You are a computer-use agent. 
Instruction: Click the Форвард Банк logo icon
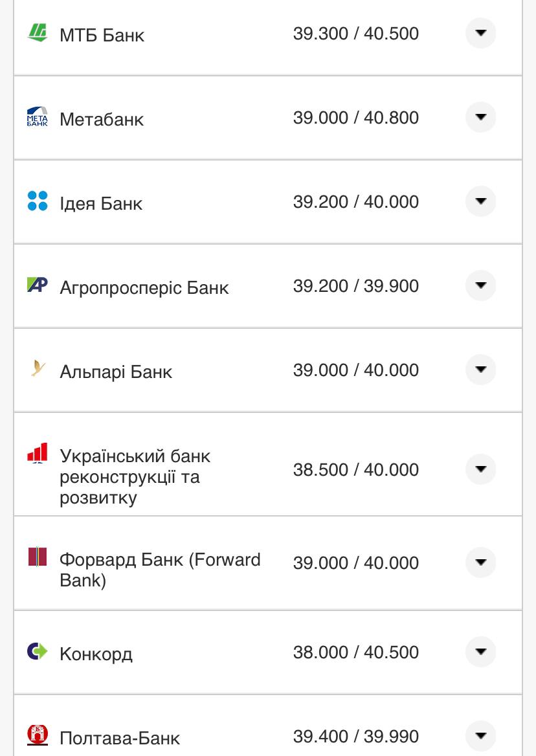tap(38, 557)
